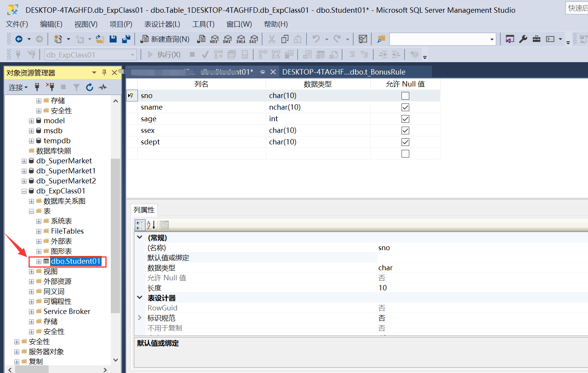Click the Save icon in the toolbar
The height and width of the screenshot is (373, 588).
[x=112, y=39]
